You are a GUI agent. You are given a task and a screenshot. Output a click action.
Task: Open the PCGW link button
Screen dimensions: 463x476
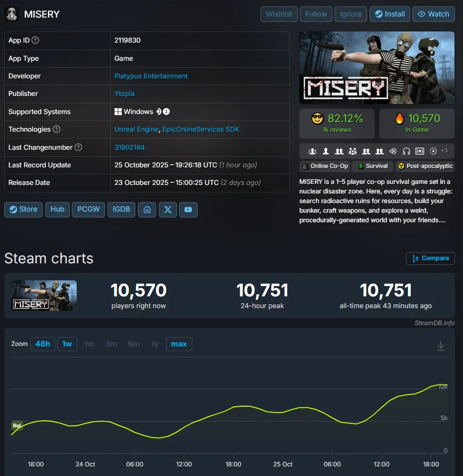88,209
